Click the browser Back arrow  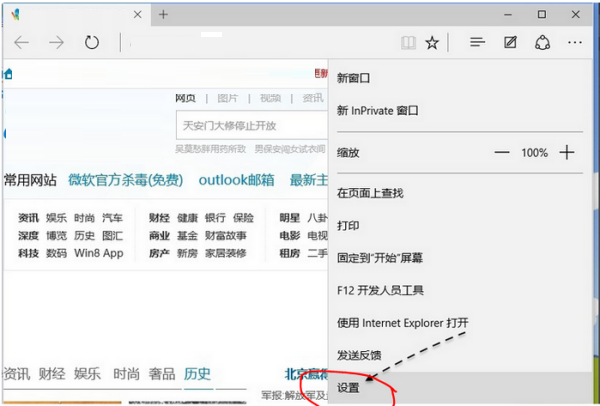(x=22, y=43)
